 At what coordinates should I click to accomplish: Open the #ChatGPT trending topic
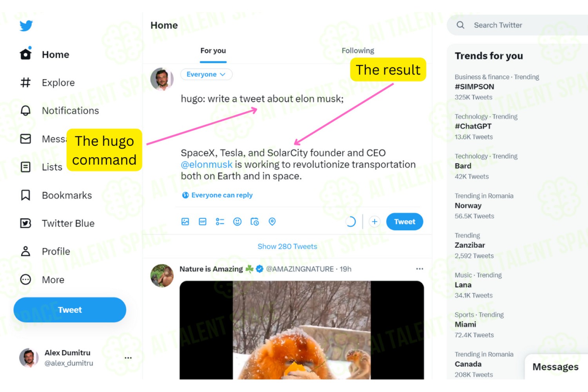[x=473, y=126]
